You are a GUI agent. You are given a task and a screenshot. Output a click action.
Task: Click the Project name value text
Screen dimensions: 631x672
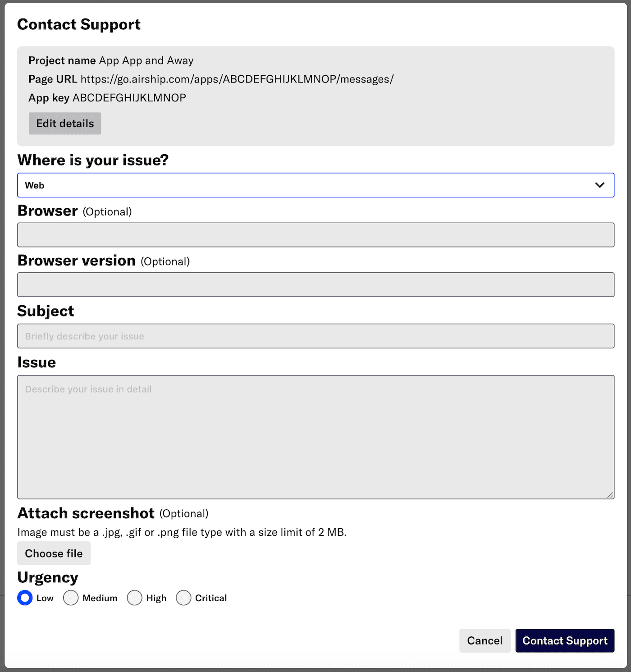click(x=146, y=60)
